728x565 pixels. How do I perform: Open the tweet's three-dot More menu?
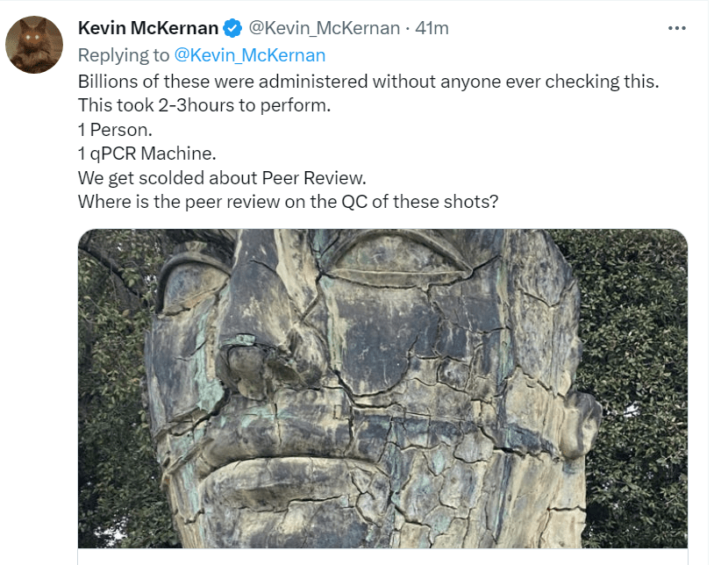click(x=676, y=28)
